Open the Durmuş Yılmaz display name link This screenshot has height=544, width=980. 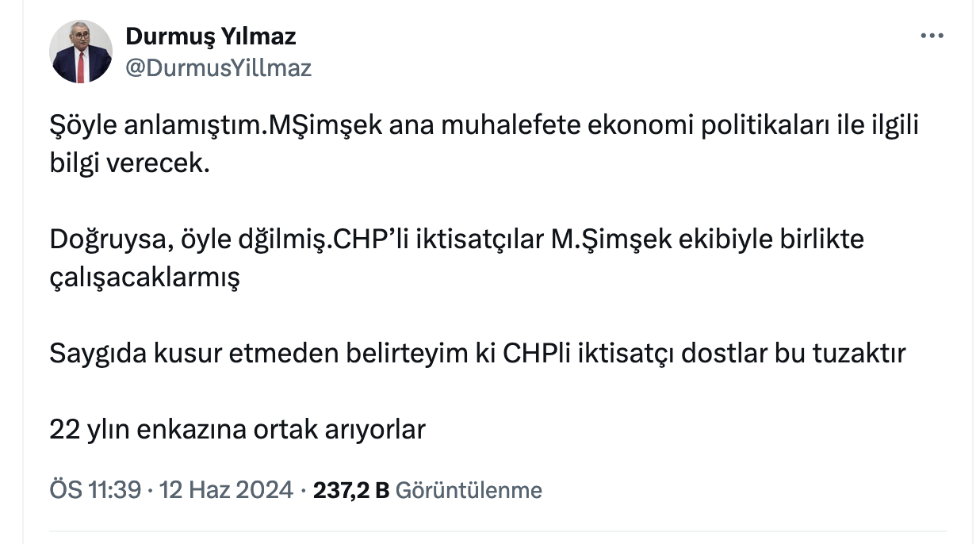pyautogui.click(x=211, y=36)
